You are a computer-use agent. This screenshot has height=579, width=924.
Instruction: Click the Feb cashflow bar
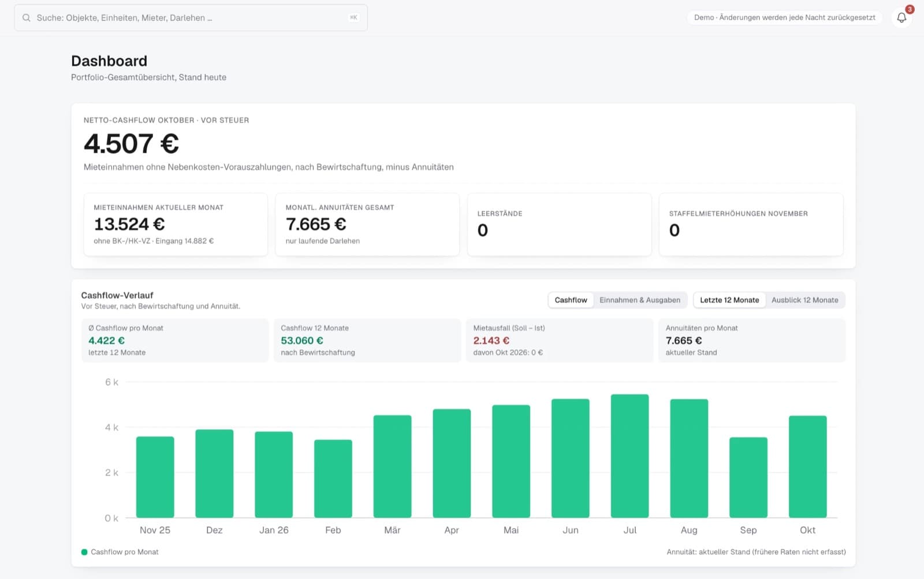click(333, 479)
